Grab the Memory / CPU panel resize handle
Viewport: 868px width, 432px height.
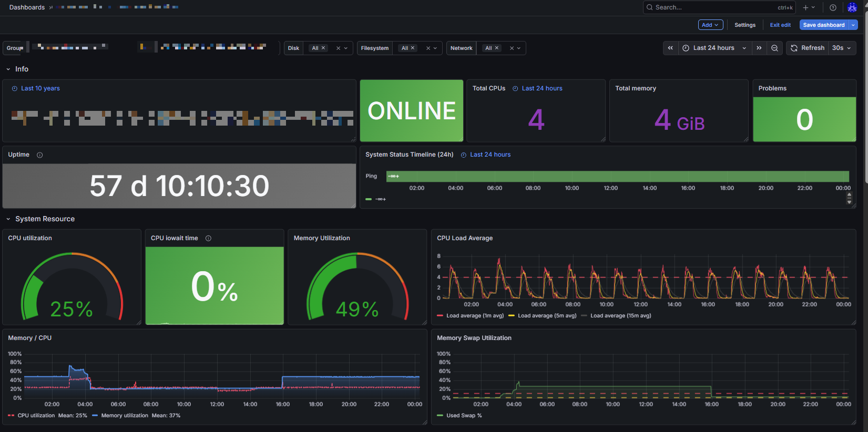(424, 422)
